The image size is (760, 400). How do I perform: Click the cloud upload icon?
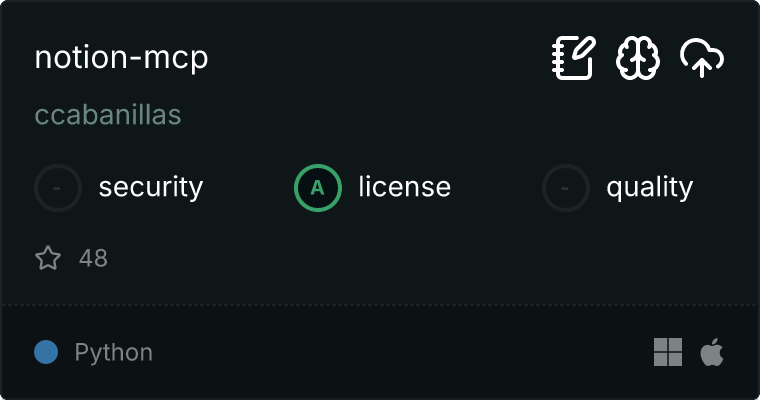pyautogui.click(x=702, y=58)
